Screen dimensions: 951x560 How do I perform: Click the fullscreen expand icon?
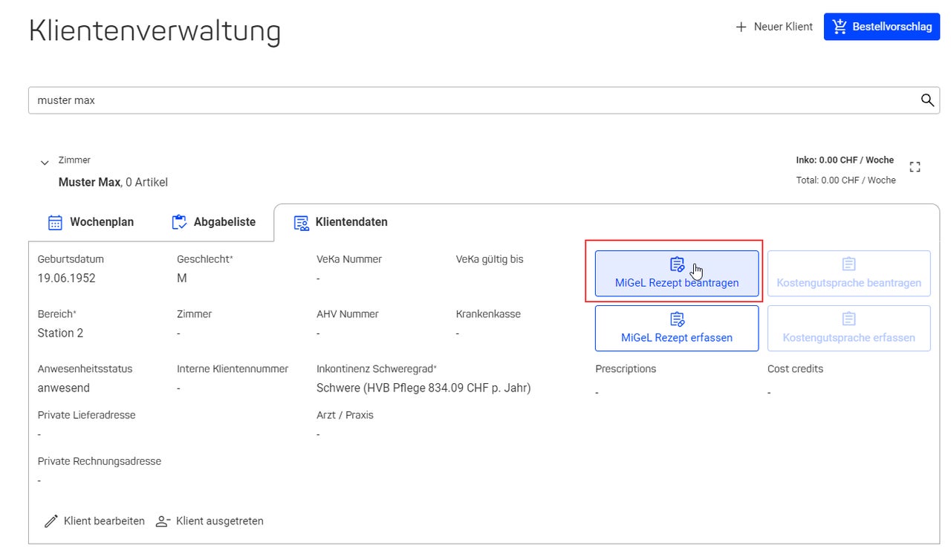(915, 167)
